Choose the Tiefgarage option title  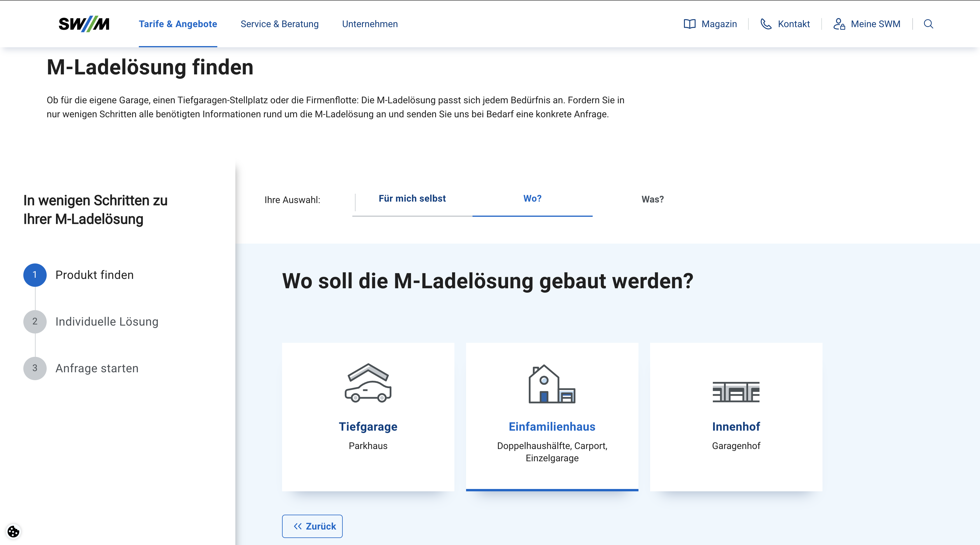(368, 427)
